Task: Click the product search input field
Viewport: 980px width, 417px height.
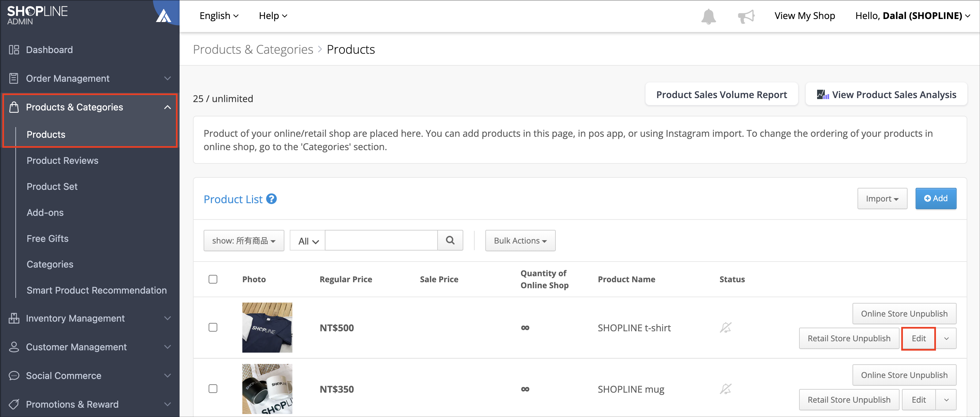Action: tap(381, 240)
